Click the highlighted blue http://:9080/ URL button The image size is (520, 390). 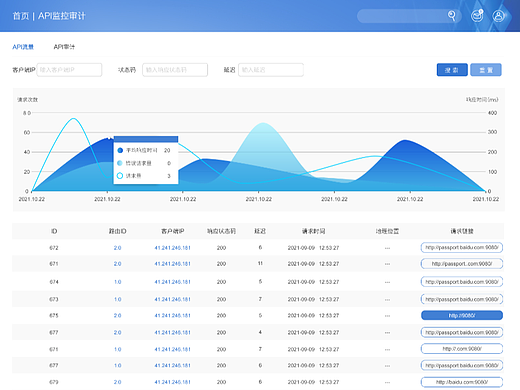tap(462, 315)
